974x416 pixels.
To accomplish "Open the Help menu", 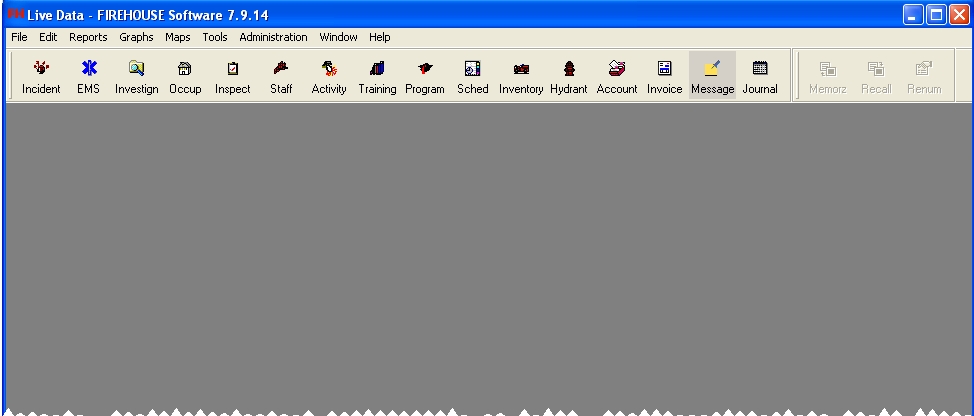I will click(380, 37).
